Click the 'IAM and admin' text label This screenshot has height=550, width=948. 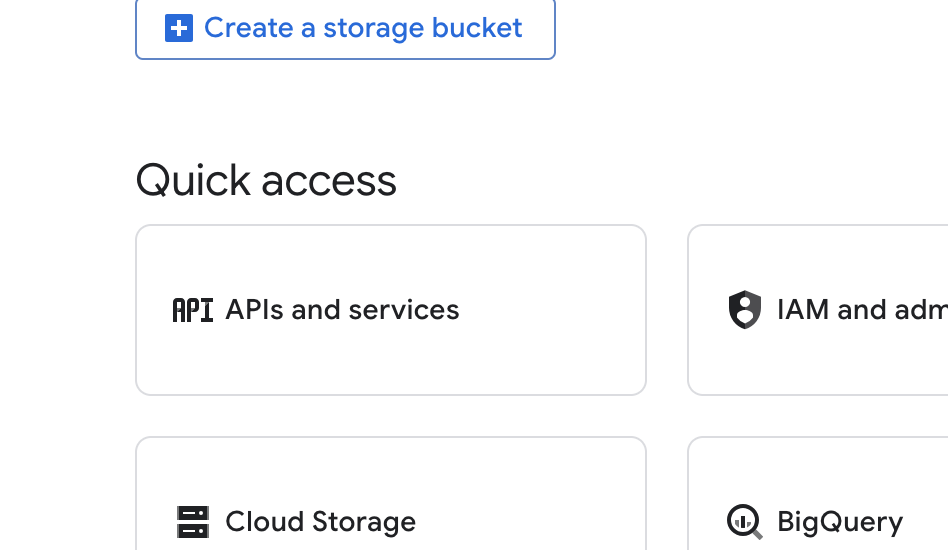861,310
